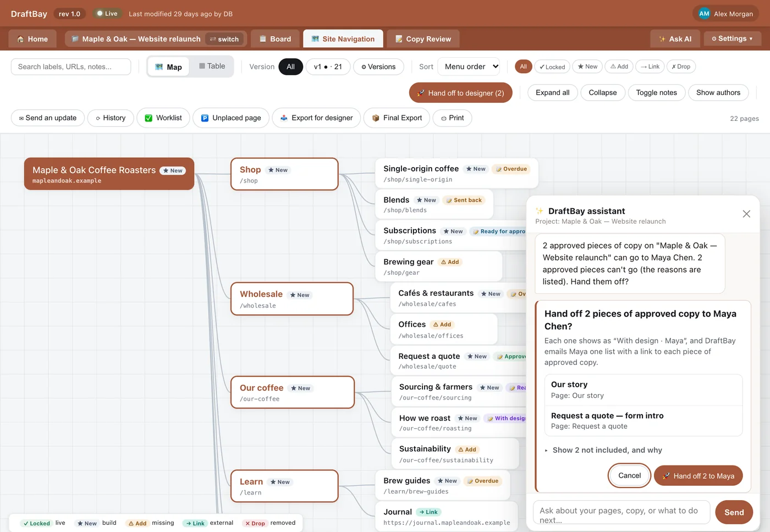Open the Copy Review tab
The height and width of the screenshot is (532, 770).
[423, 39]
